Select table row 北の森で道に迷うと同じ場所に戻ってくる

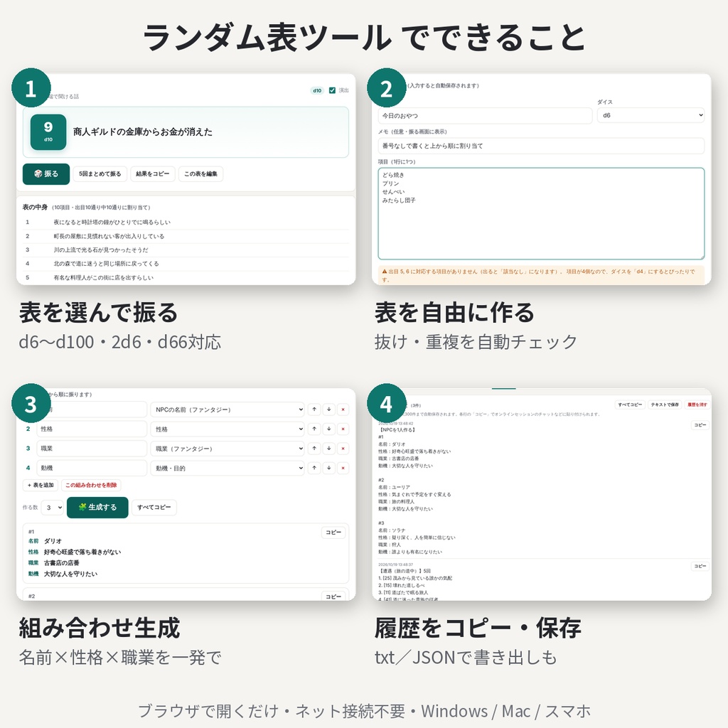coord(186,264)
